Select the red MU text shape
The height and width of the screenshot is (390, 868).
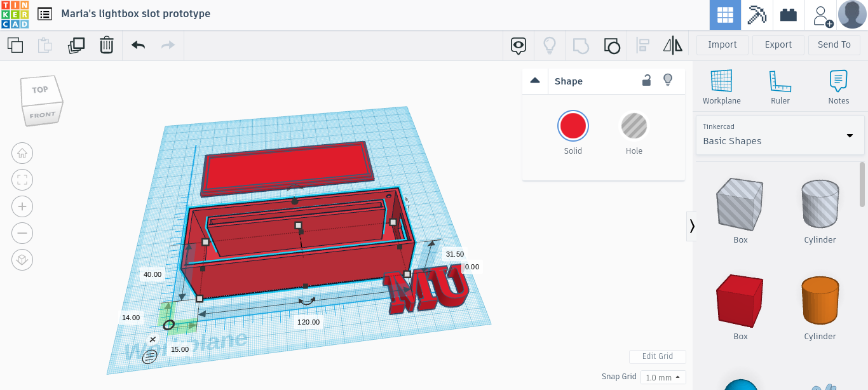point(426,291)
